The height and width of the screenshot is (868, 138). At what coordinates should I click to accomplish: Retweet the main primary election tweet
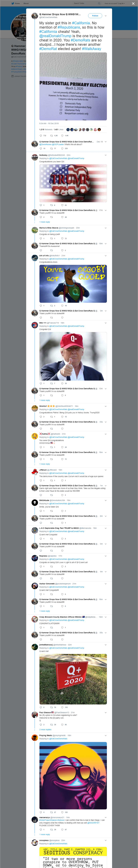tap(52, 136)
